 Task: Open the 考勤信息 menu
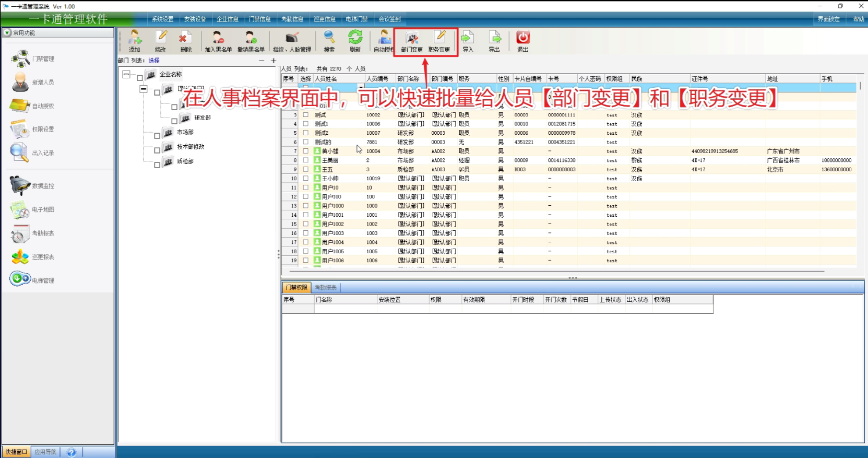pos(292,19)
